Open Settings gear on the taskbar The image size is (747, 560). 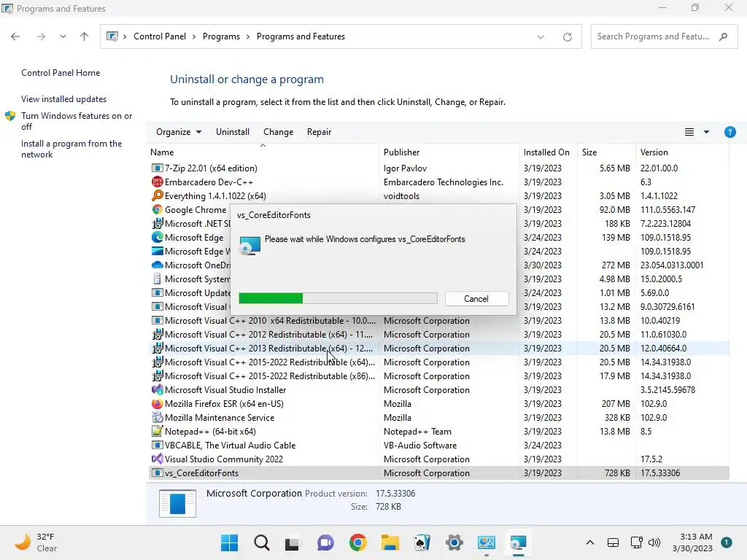coord(454,542)
